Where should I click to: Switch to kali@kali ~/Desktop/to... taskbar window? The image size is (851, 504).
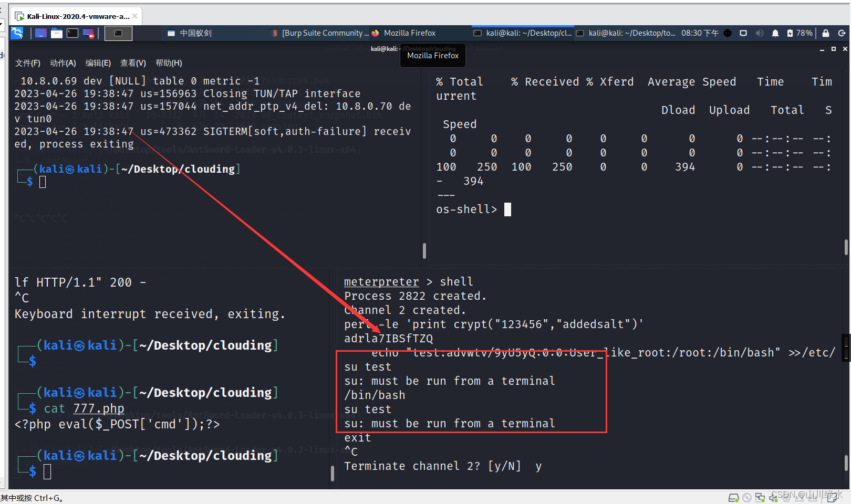pos(626,33)
